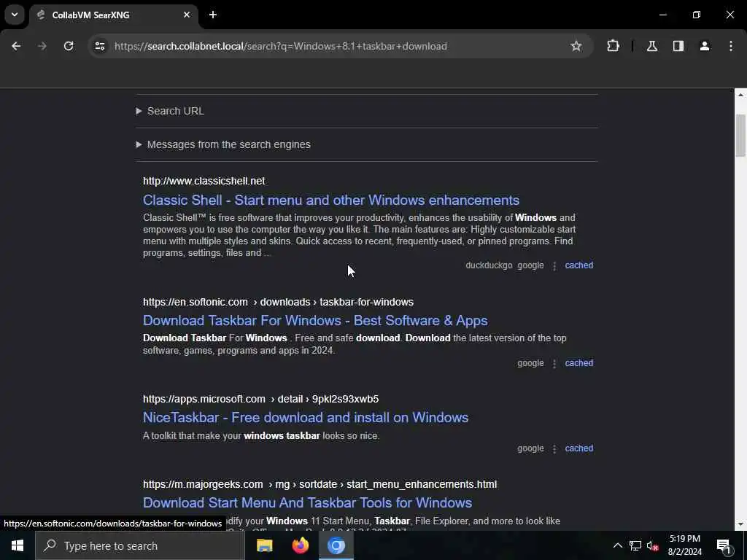Open the Windows Start menu
The width and height of the screenshot is (747, 560).
click(x=18, y=545)
